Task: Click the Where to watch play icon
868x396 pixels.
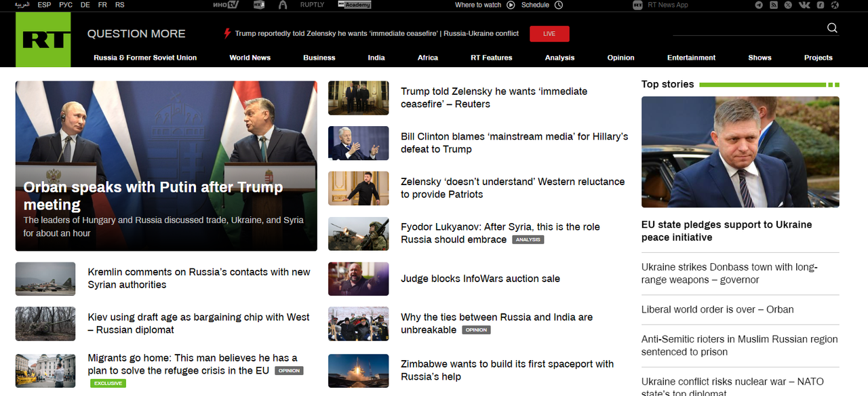Action: pos(511,5)
